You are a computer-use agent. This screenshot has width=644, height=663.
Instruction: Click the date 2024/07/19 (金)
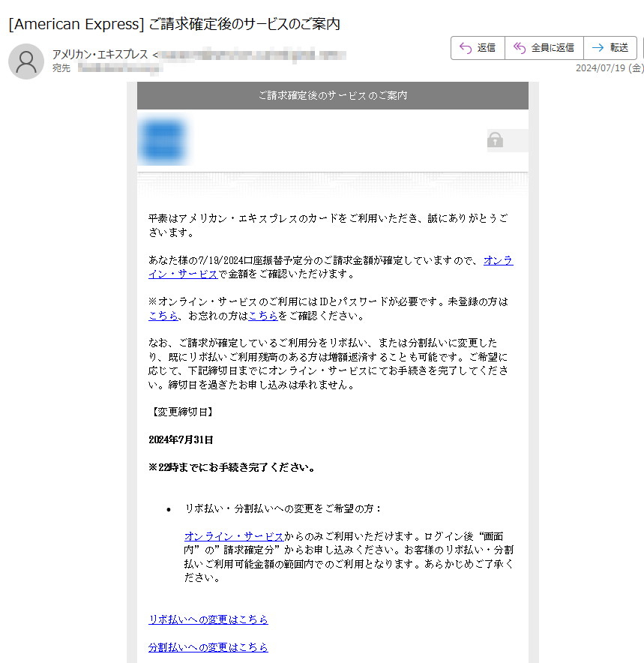pyautogui.click(x=610, y=68)
